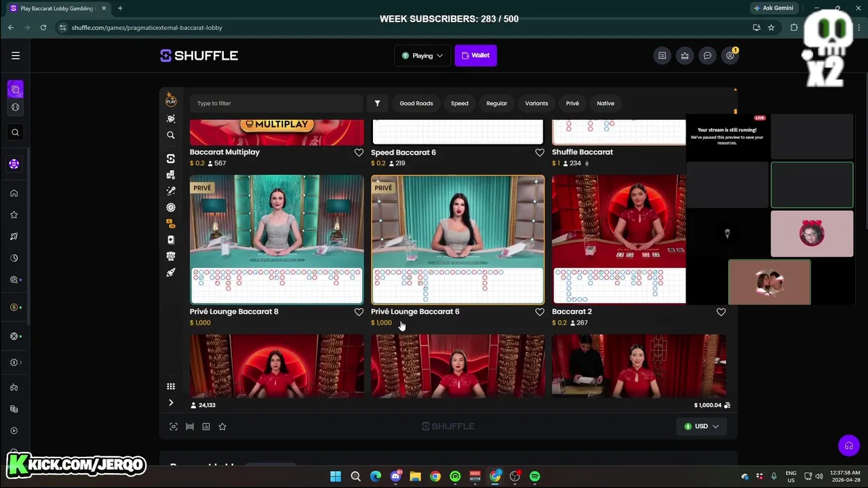Select the Variants filter tab
Image resolution: width=868 pixels, height=488 pixels.
536,103
